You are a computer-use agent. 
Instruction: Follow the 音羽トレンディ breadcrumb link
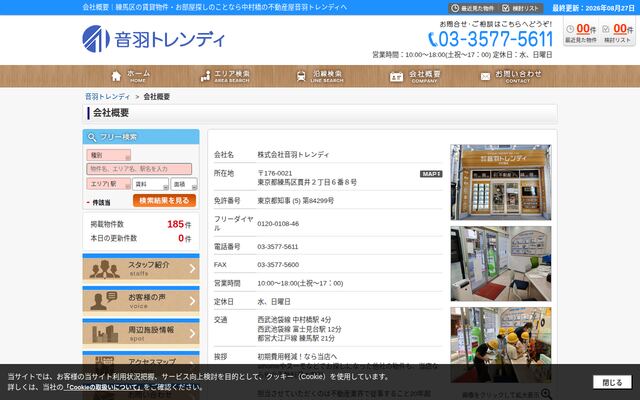[107, 97]
